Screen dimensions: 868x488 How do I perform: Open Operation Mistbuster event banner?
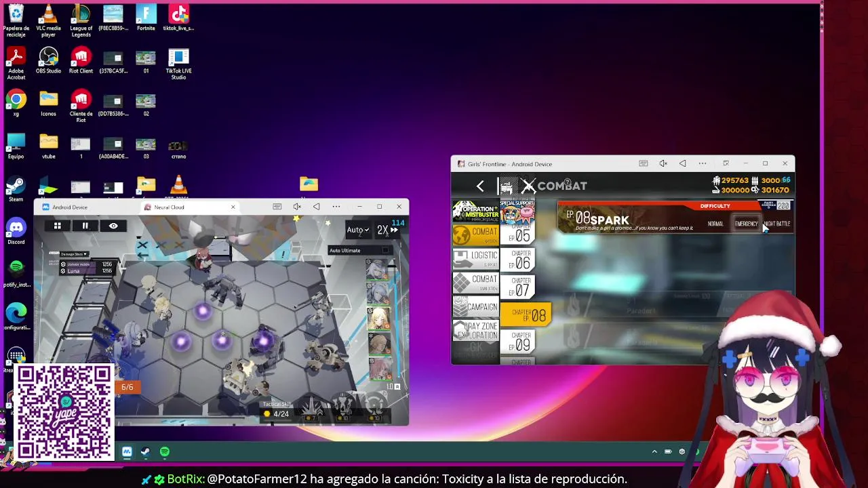475,211
